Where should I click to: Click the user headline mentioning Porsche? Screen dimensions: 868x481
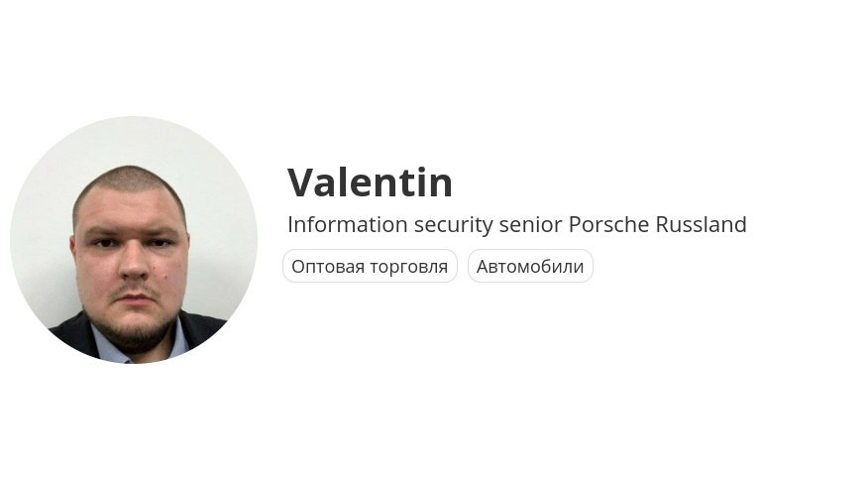pos(517,224)
